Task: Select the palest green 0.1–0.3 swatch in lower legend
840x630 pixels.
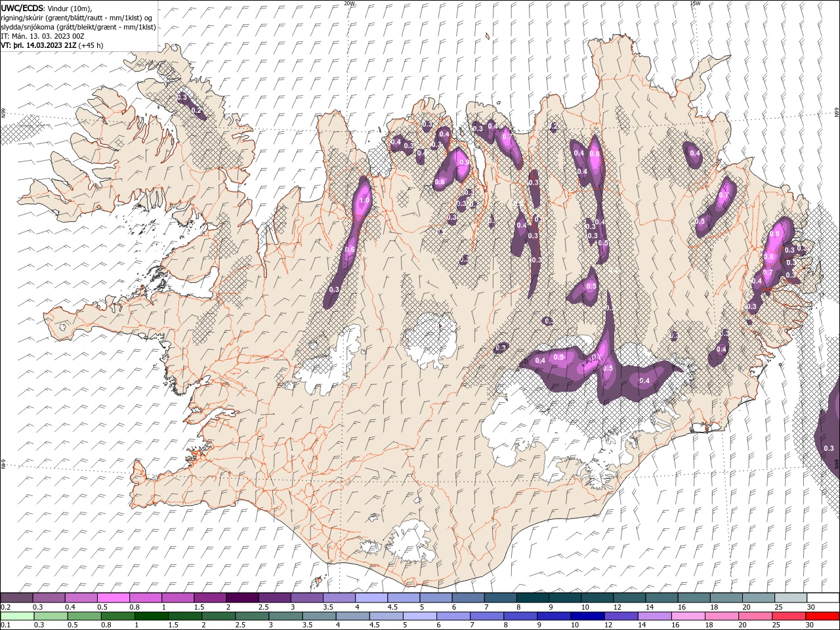Action: tap(17, 616)
